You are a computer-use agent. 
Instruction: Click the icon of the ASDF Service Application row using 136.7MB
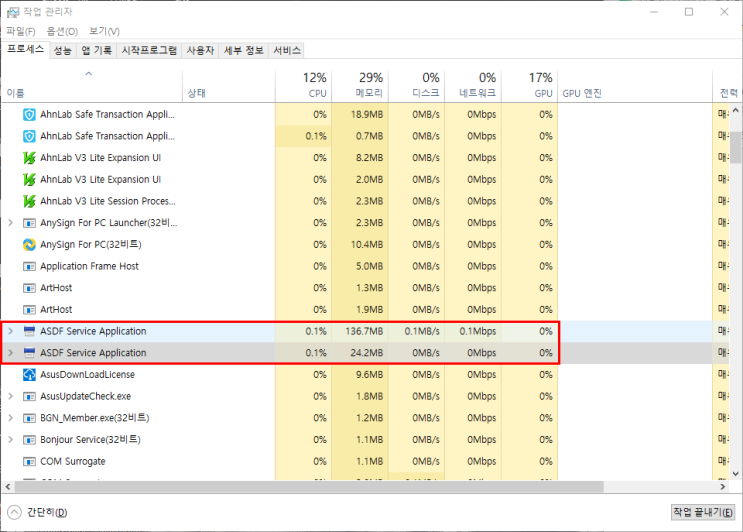[x=29, y=331]
